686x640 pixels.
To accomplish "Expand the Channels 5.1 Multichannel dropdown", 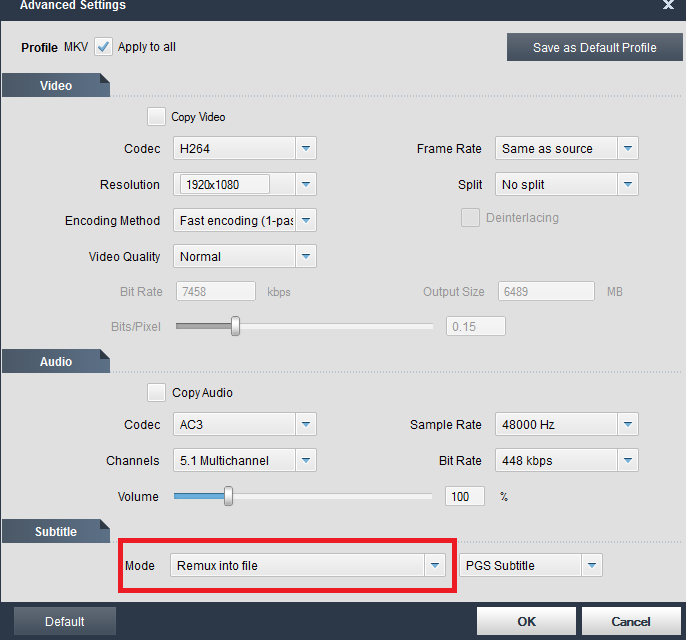I will [306, 460].
